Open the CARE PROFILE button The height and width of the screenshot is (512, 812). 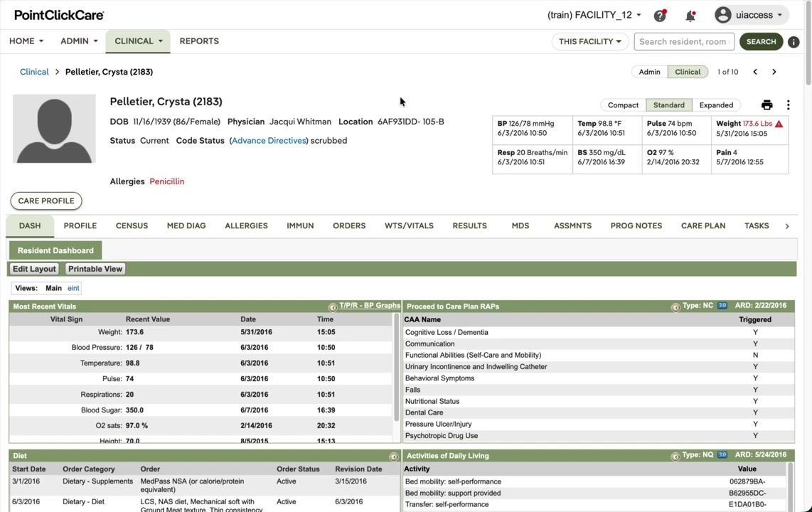click(x=46, y=201)
